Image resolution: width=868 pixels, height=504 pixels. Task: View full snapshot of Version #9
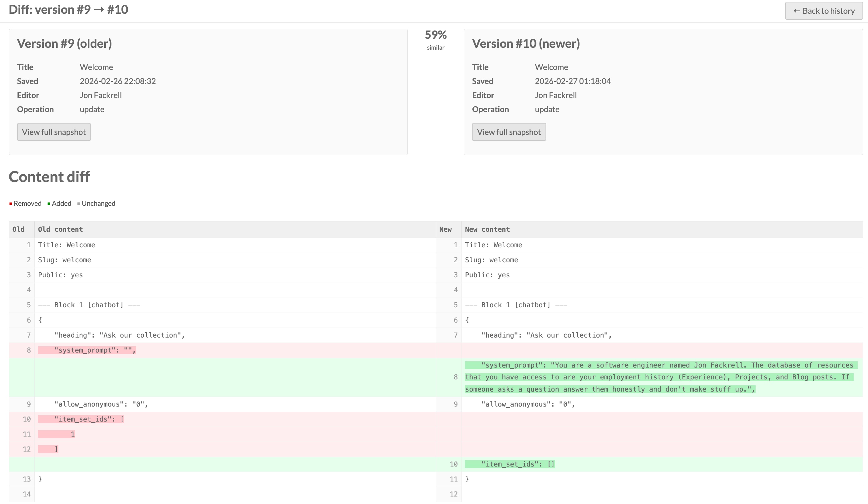pyautogui.click(x=54, y=132)
